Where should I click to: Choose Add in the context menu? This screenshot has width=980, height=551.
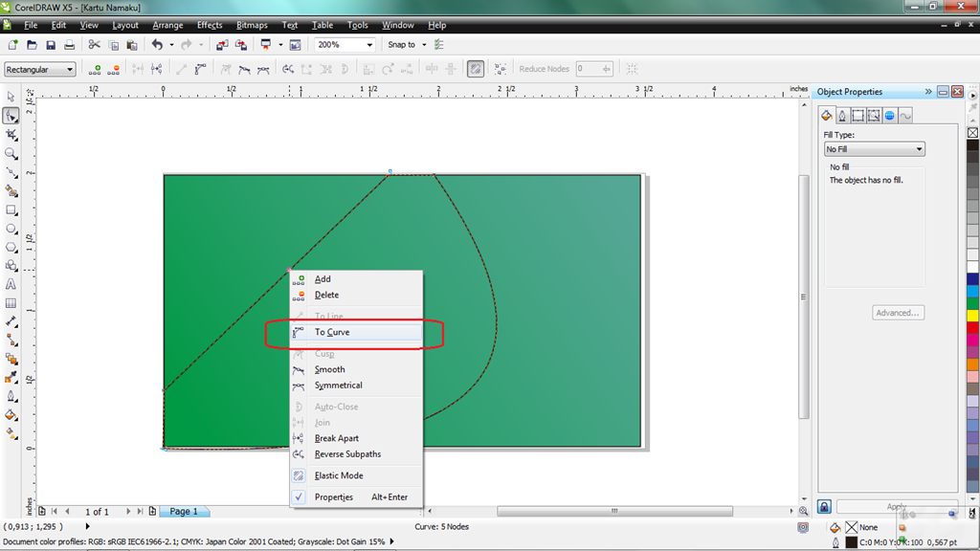356,279
